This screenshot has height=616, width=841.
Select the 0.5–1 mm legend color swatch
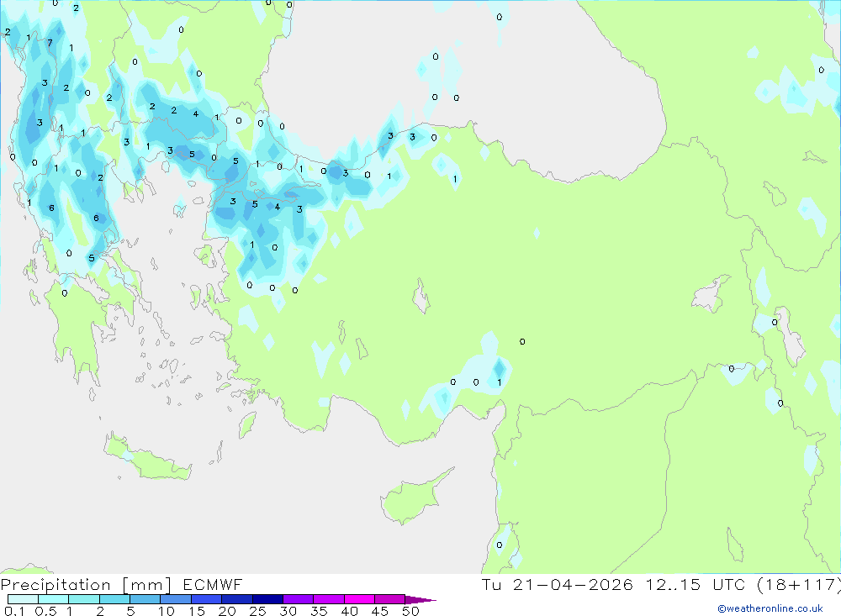(x=54, y=599)
